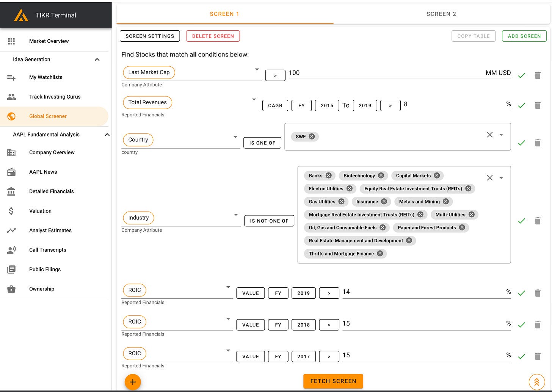The image size is (552, 392).
Task: Click the SCREEN SETTINGS button
Action: [x=150, y=36]
